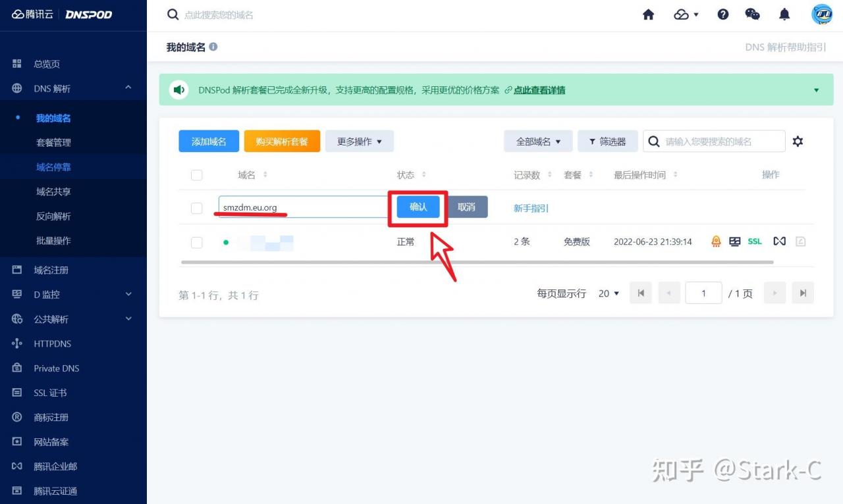The image size is (843, 504).
Task: Toggle the select-all checkbox in table header
Action: (x=196, y=175)
